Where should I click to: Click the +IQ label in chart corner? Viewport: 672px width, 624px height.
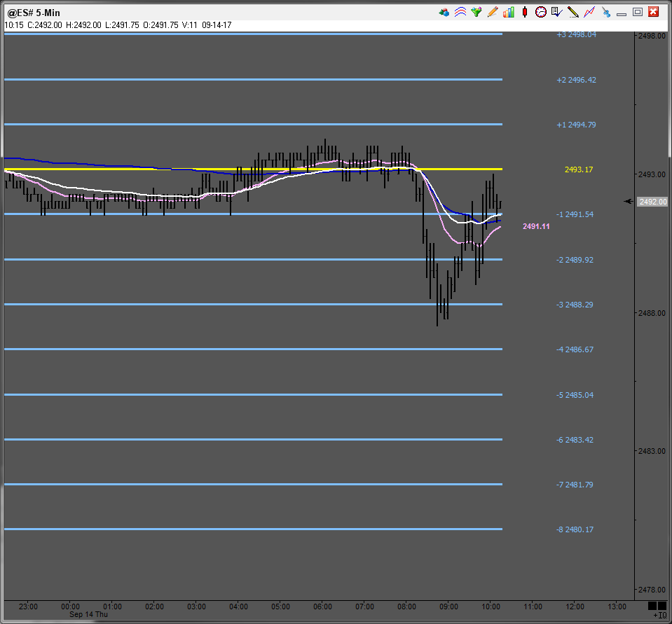[x=660, y=616]
